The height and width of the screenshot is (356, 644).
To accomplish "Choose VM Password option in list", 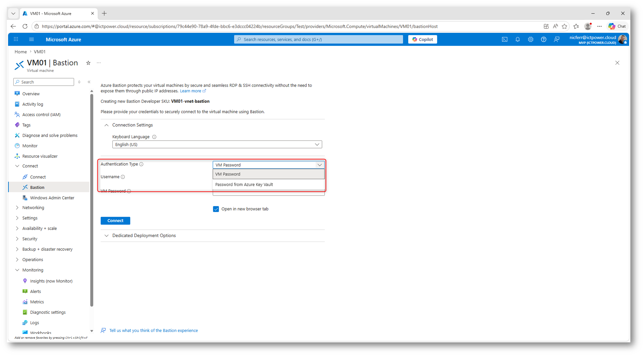I will (228, 174).
